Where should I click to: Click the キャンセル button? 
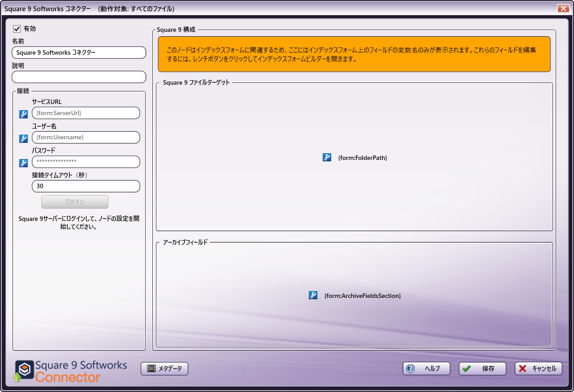click(x=539, y=369)
